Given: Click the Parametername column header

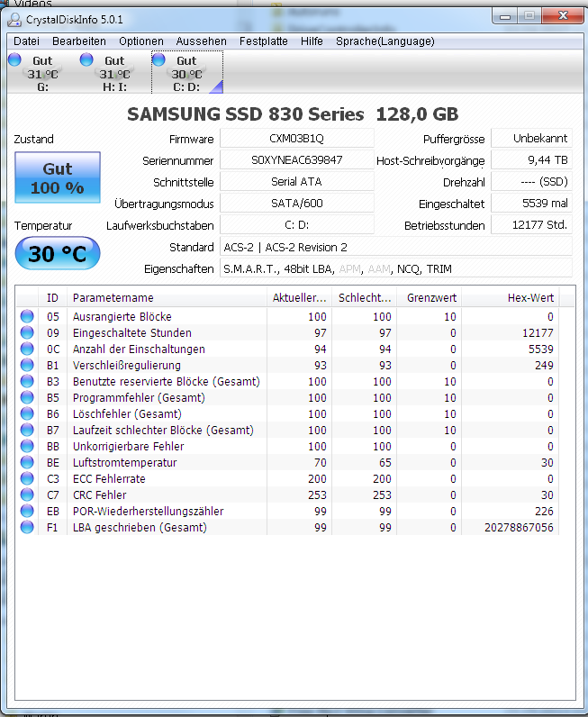Looking at the screenshot, I should pos(167,297).
